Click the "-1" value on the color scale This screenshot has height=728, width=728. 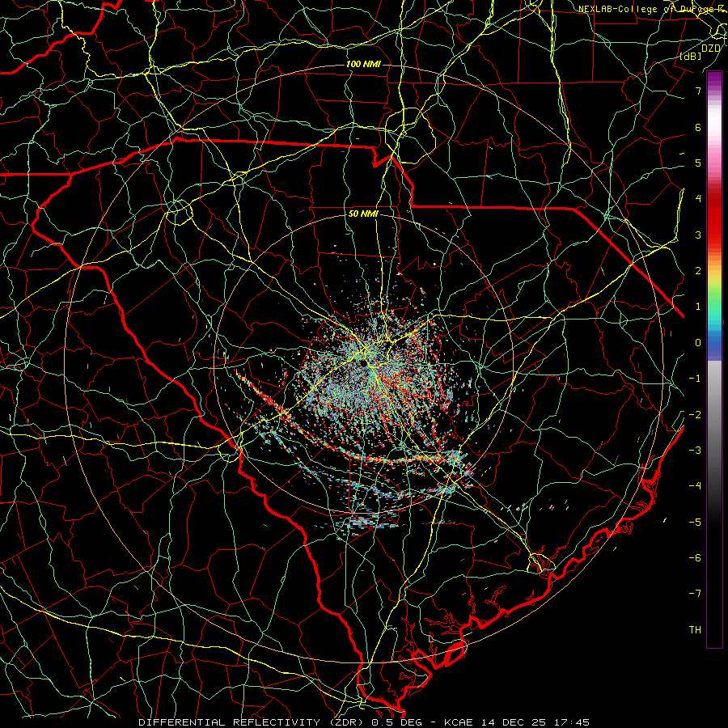695,379
